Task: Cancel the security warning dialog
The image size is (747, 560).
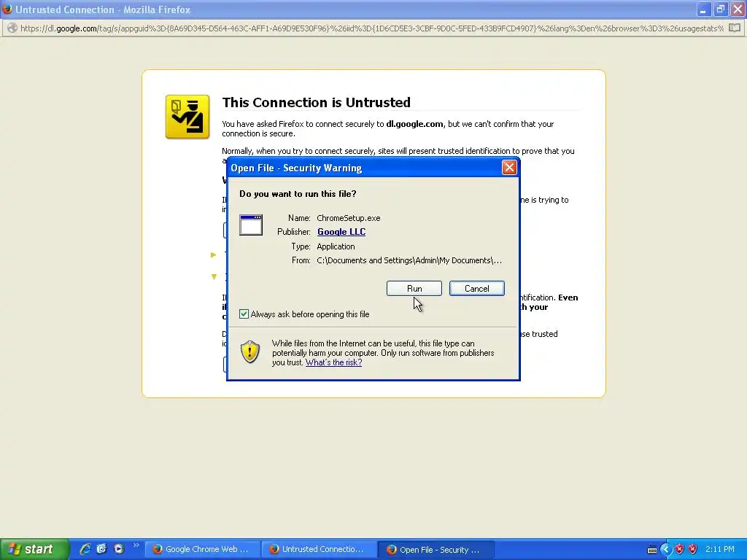Action: (477, 289)
